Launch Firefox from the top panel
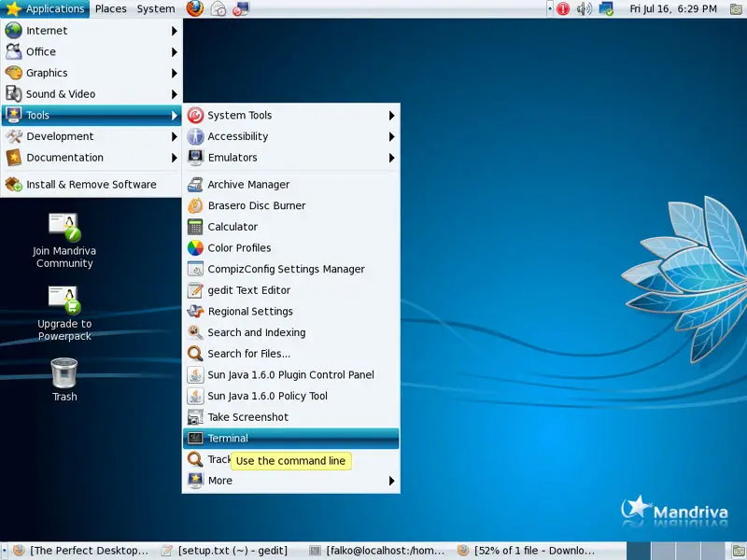 pos(195,8)
